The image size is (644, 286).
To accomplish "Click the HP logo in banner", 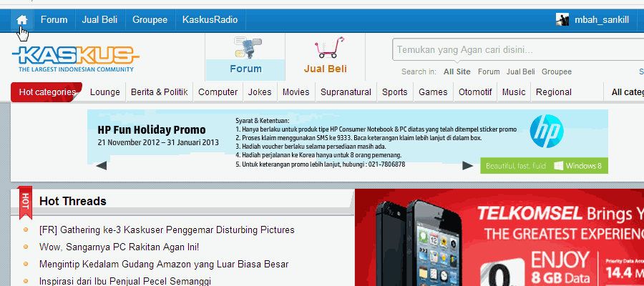I will click(546, 132).
